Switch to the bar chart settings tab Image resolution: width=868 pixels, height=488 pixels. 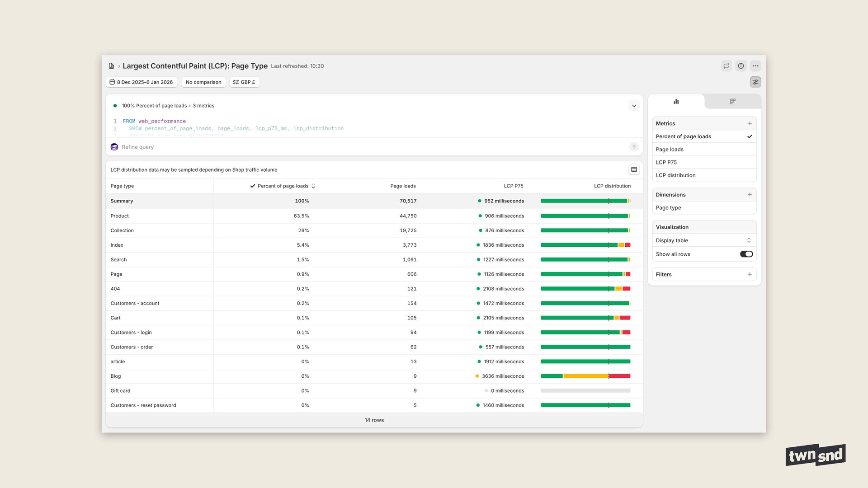[676, 102]
